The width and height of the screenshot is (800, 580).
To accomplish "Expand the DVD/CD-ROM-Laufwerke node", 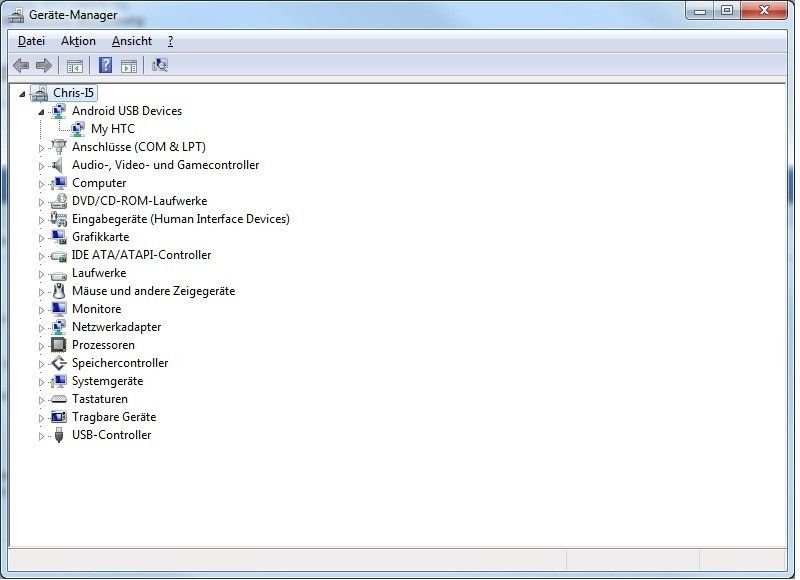I will pos(41,202).
